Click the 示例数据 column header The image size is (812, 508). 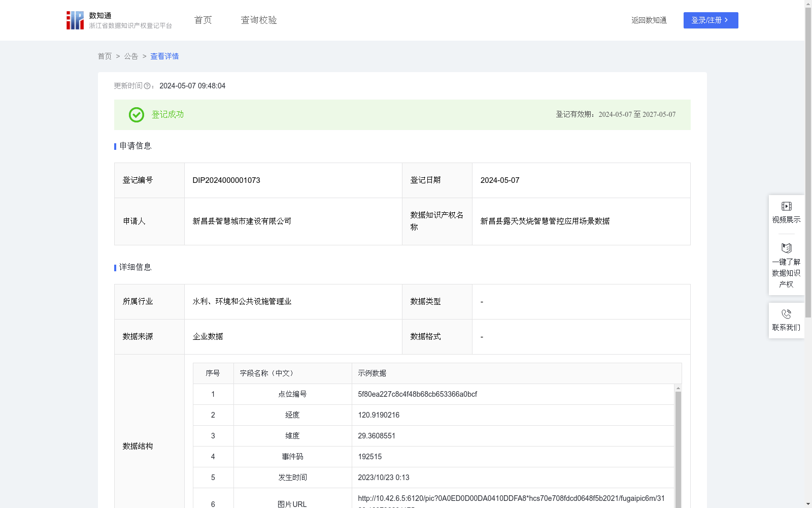click(517, 373)
